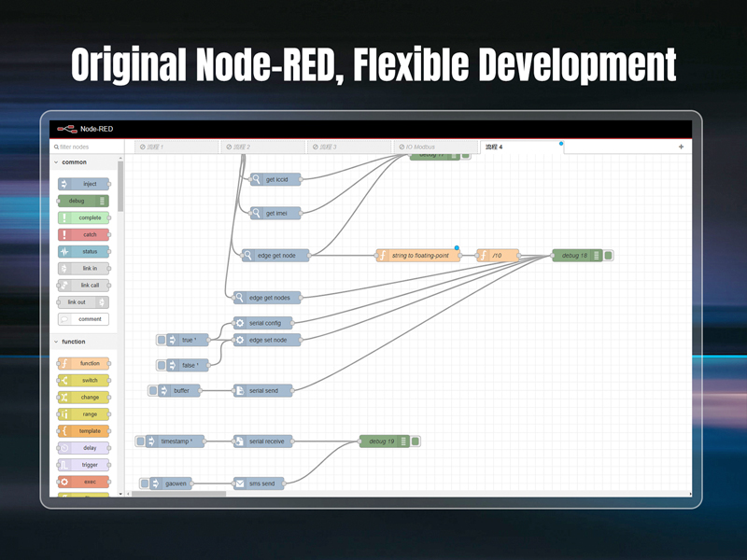
Task: Select the serial receive node
Action: [263, 441]
